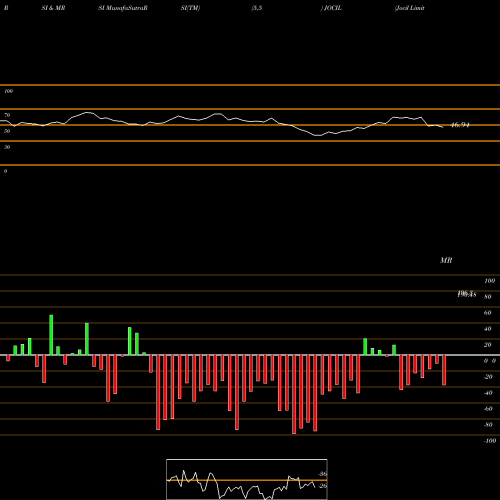Screen dimensions: 500x500
Task: Click the 30 level label on RSI axis
Action: click(7, 147)
